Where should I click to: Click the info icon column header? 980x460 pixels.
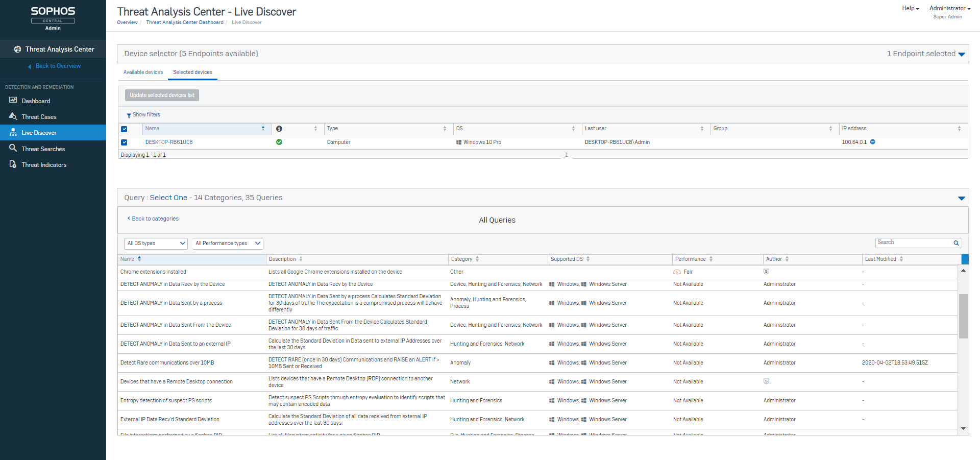279,129
